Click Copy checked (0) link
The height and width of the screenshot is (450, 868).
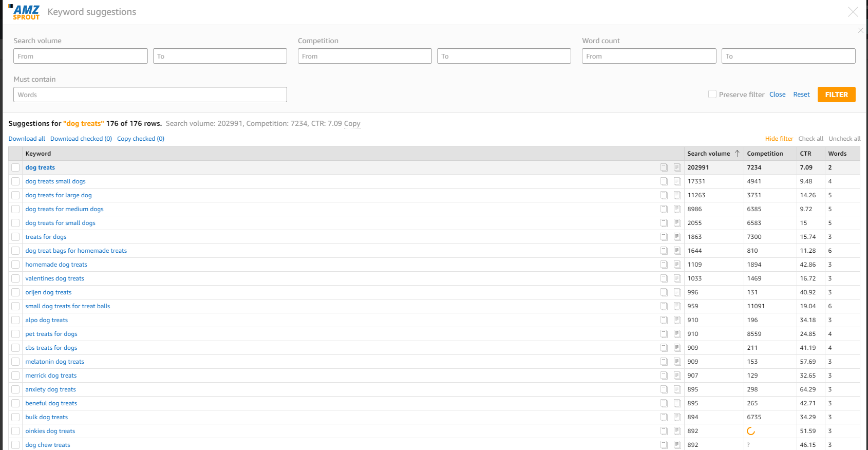[x=141, y=139]
